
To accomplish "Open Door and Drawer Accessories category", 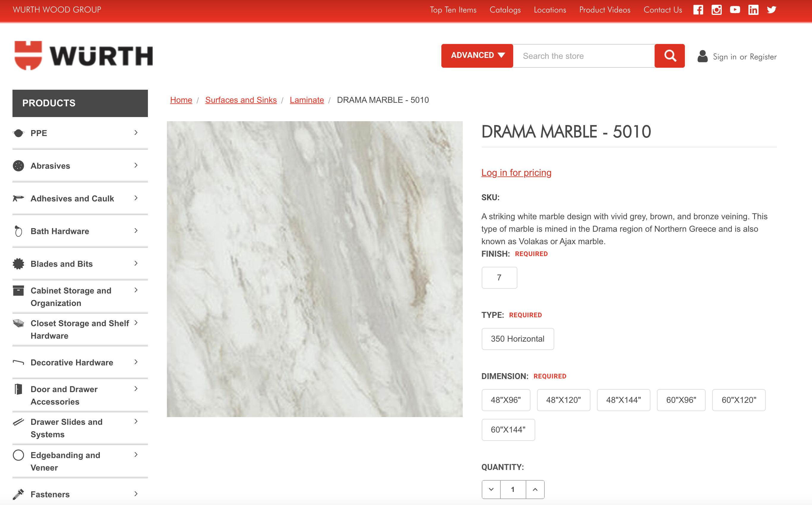I will click(x=64, y=395).
